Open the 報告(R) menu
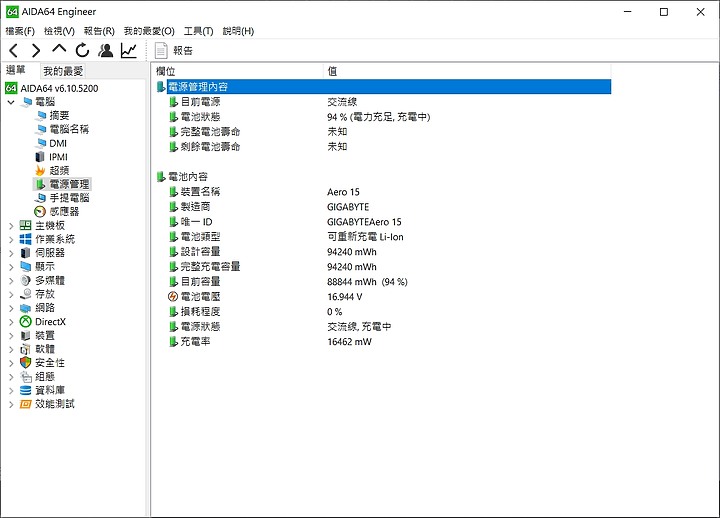This screenshot has height=518, width=720. (99, 31)
